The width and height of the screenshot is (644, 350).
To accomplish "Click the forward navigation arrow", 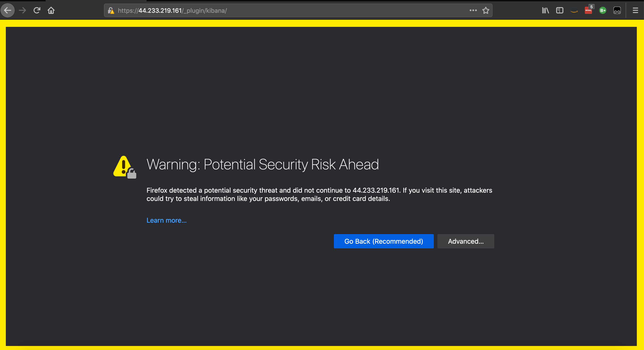I will (22, 10).
